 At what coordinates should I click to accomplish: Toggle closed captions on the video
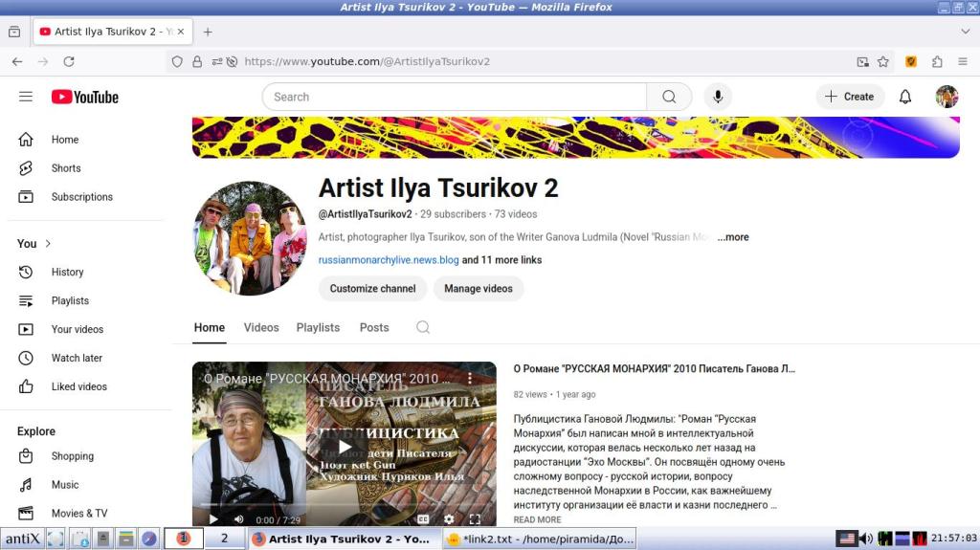423,519
